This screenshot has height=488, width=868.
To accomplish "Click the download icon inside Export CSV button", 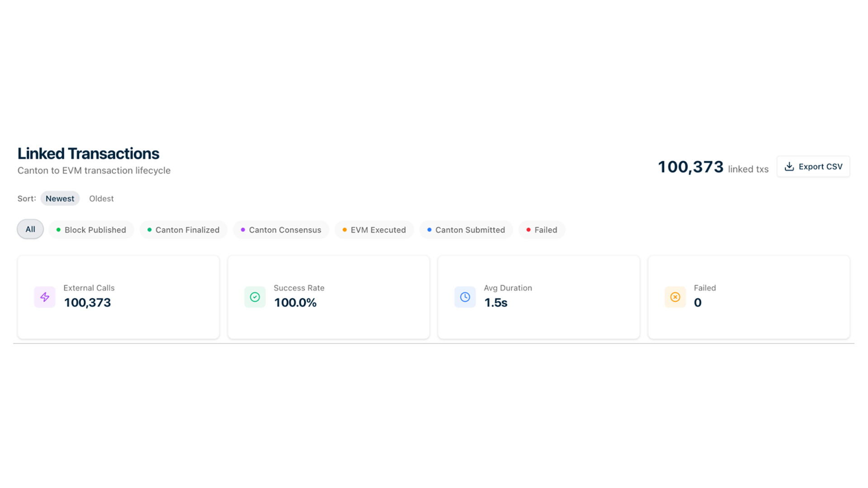I will point(789,166).
